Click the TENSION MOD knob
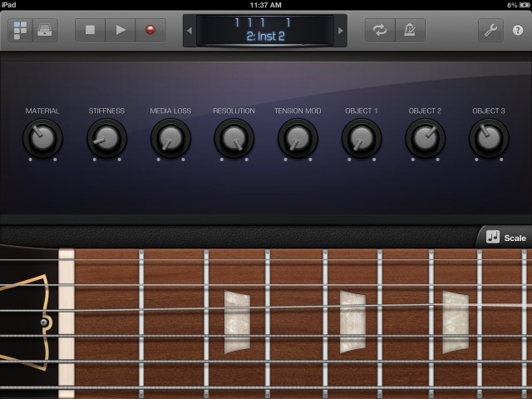The image size is (532, 399). pyautogui.click(x=298, y=137)
